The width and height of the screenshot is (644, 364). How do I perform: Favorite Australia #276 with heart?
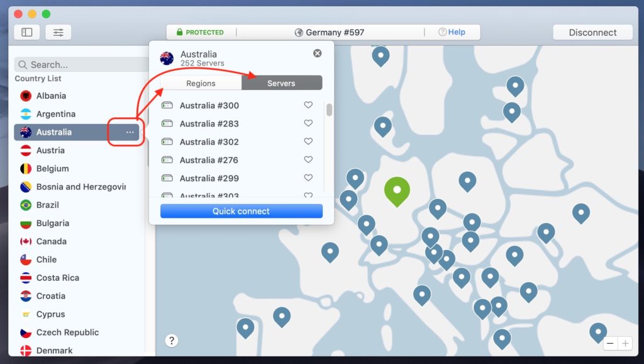pos(308,159)
